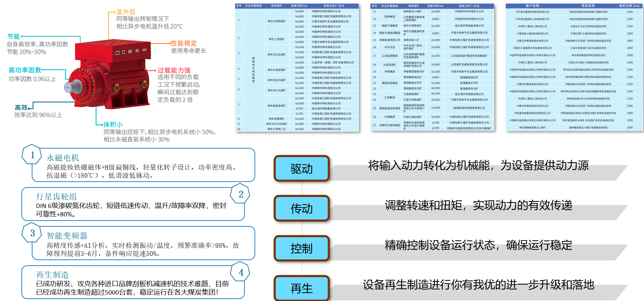Click the 晋能控股集团 table cell

click(x=390, y=83)
